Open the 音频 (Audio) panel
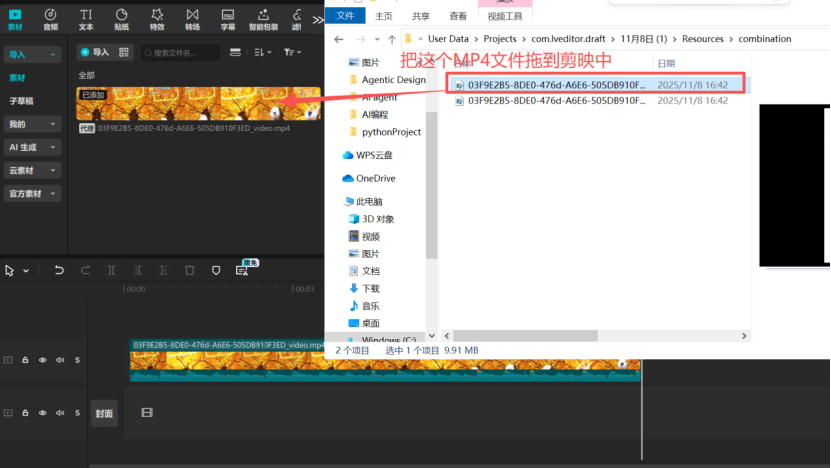Viewport: 831px width, 468px height. tap(50, 18)
